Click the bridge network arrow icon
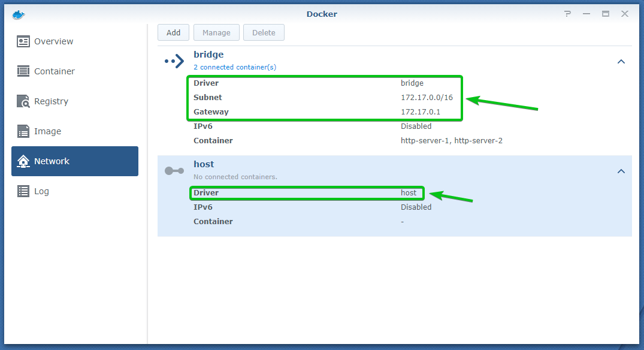 pos(174,61)
